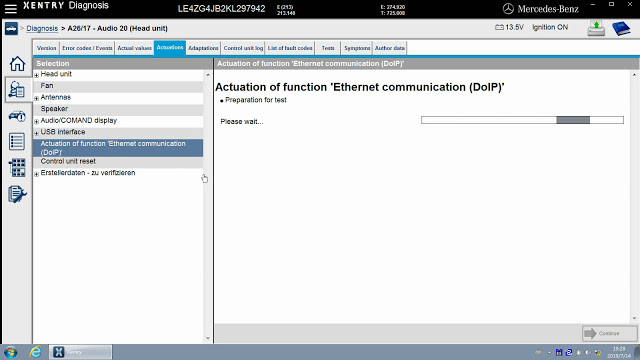This screenshot has height=360, width=640.
Task: Expand the Antennas tree node
Action: pos(37,98)
